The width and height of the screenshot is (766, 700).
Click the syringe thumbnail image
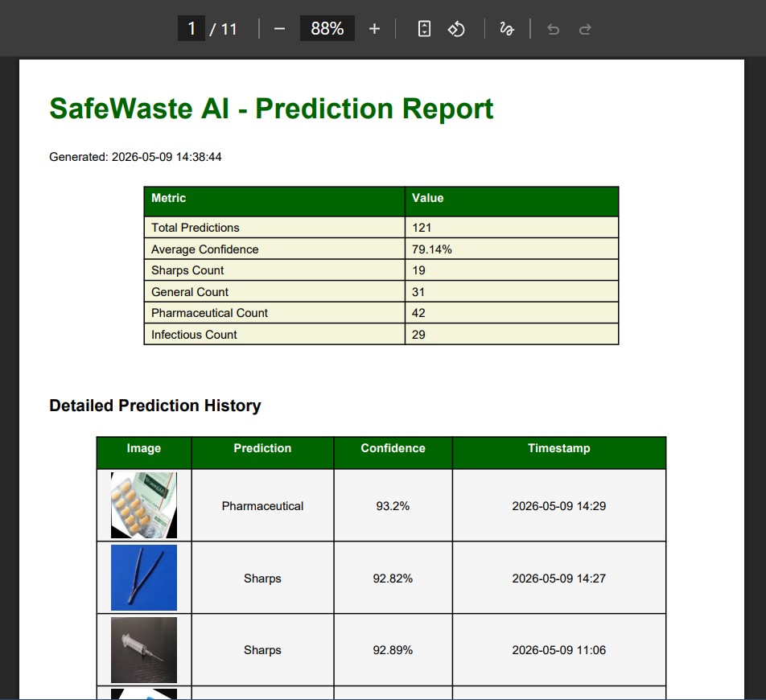(x=144, y=649)
